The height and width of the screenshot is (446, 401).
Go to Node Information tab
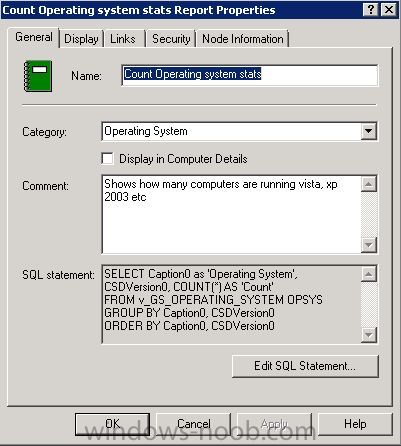tap(243, 39)
